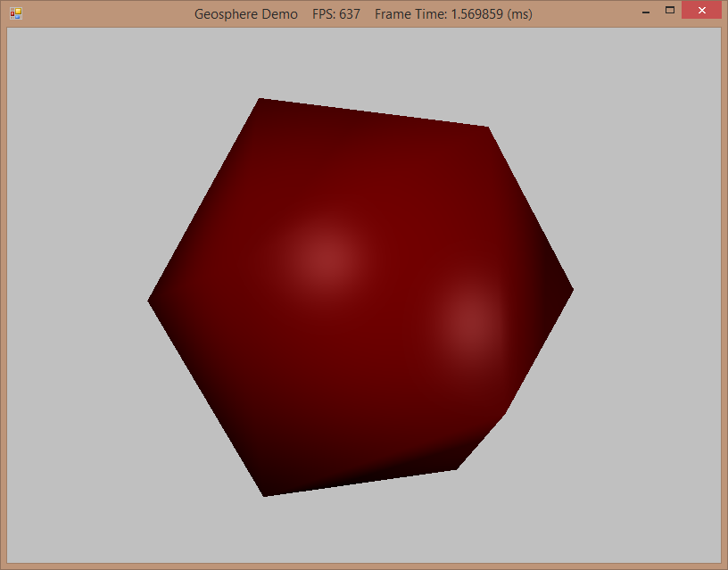Minimize the Geosphere Demo window
Screen dimensions: 728x570
[x=644, y=12]
